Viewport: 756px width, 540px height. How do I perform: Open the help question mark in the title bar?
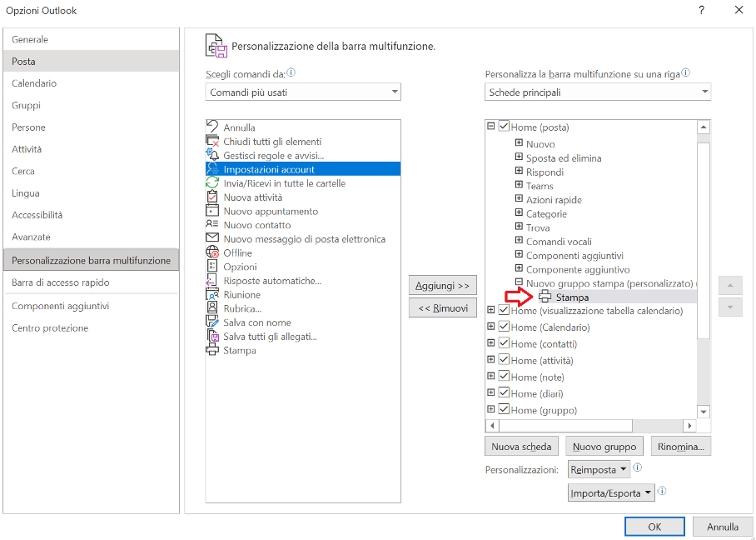point(702,10)
